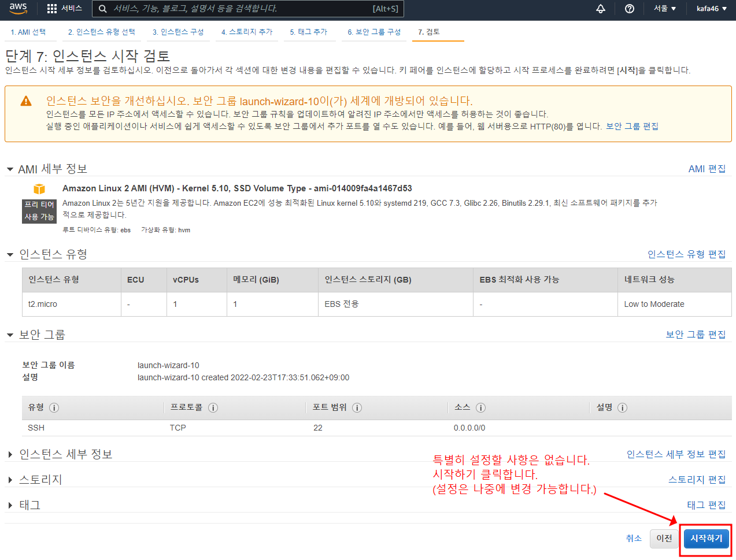Show info for 설명 column
Image resolution: width=736 pixels, height=560 pixels.
click(x=622, y=407)
